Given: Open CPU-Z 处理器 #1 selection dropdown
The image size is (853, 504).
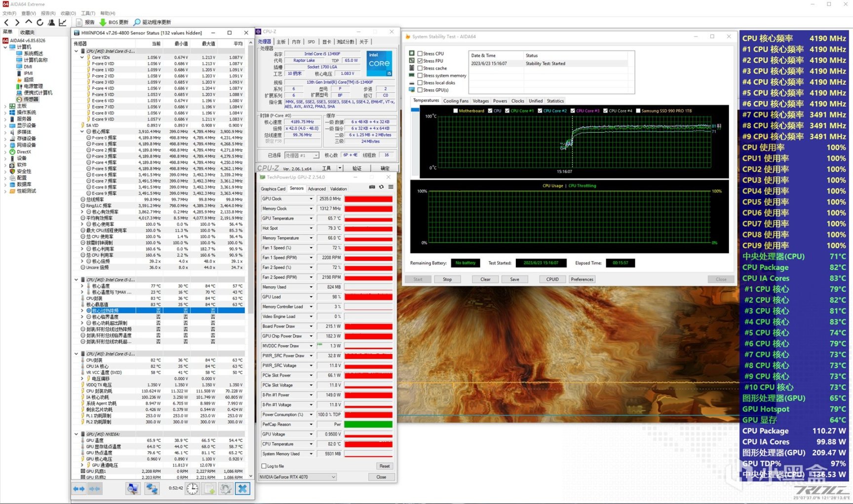Looking at the screenshot, I should [x=302, y=155].
